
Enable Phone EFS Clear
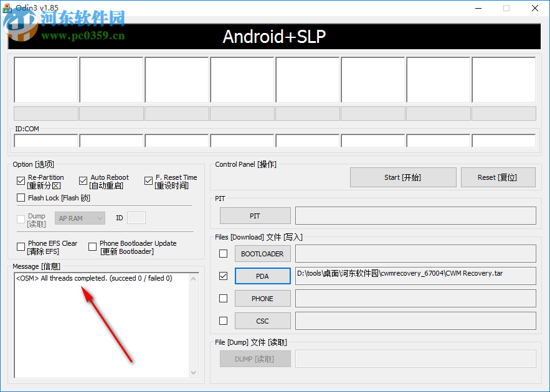(21, 246)
